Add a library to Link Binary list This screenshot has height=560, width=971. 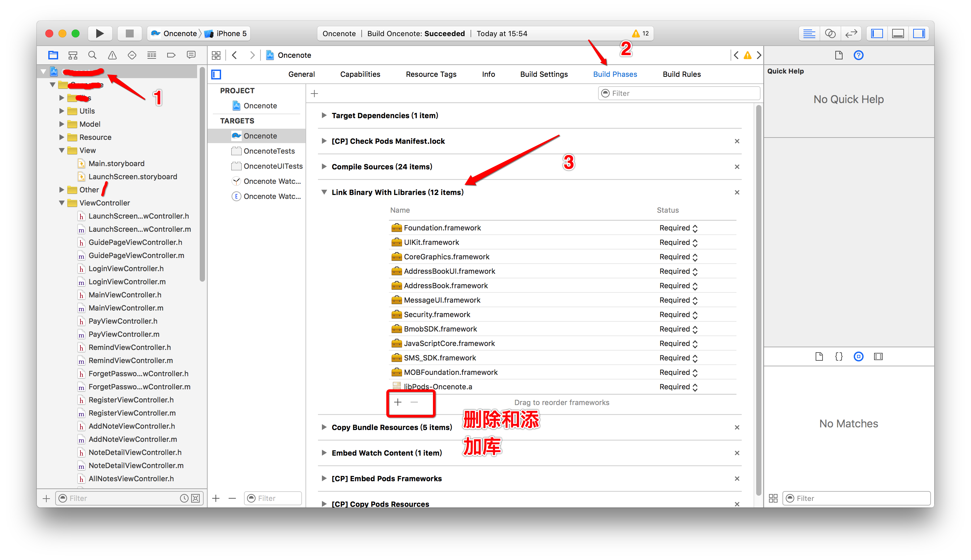tap(398, 402)
